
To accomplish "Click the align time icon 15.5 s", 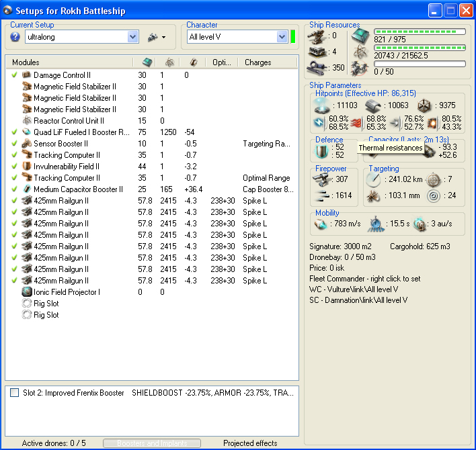I will coord(376,224).
